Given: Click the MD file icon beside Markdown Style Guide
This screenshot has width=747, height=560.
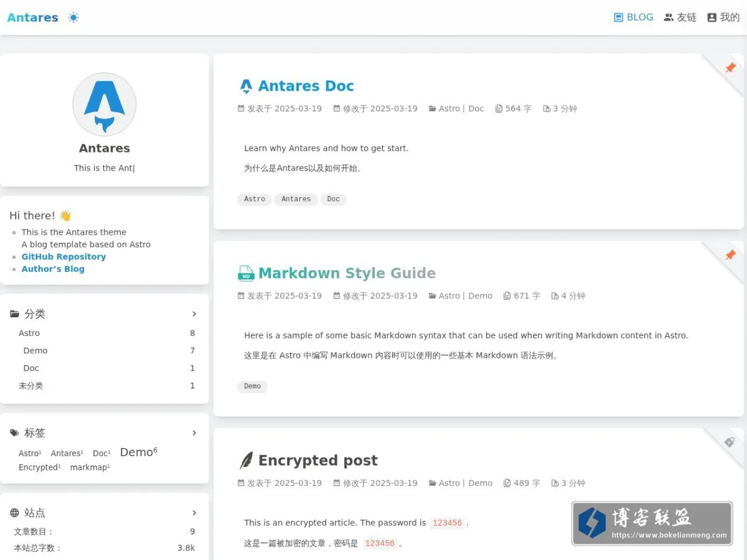Looking at the screenshot, I should tap(247, 273).
